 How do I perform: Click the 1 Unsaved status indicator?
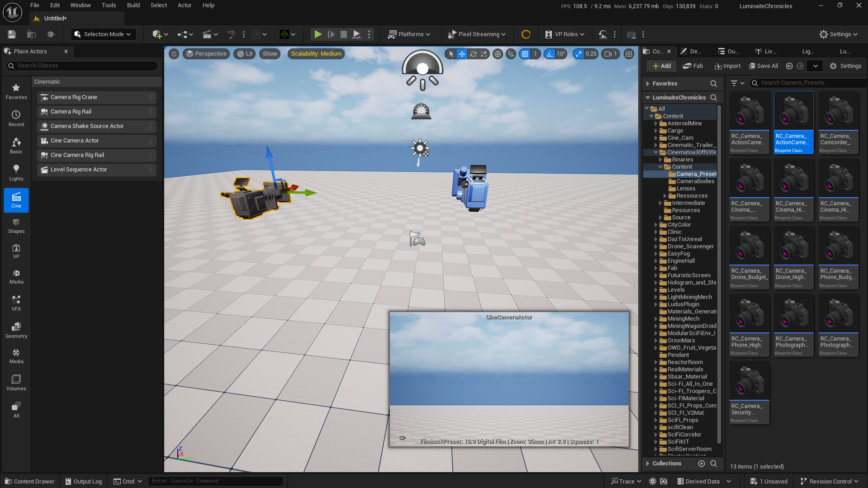pyautogui.click(x=769, y=481)
